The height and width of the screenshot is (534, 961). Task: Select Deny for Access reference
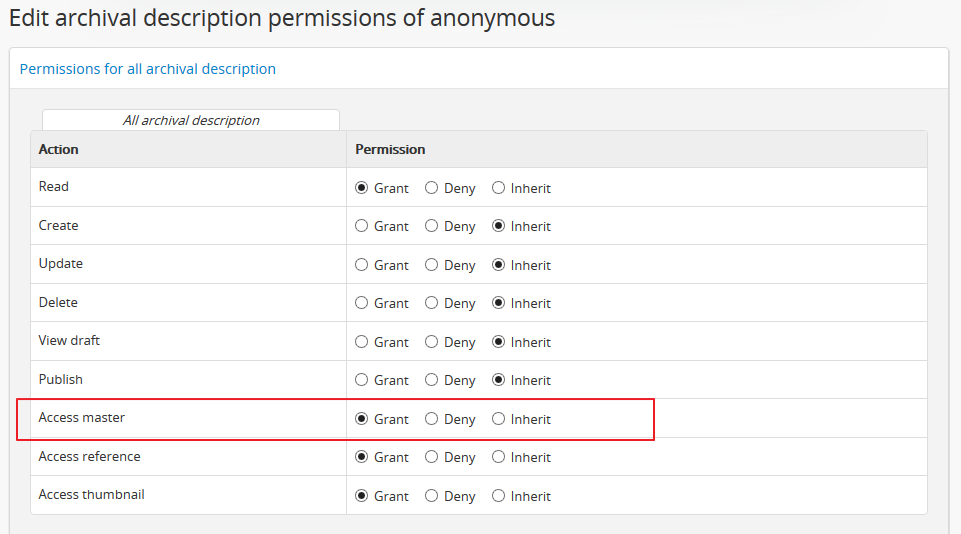click(x=432, y=457)
